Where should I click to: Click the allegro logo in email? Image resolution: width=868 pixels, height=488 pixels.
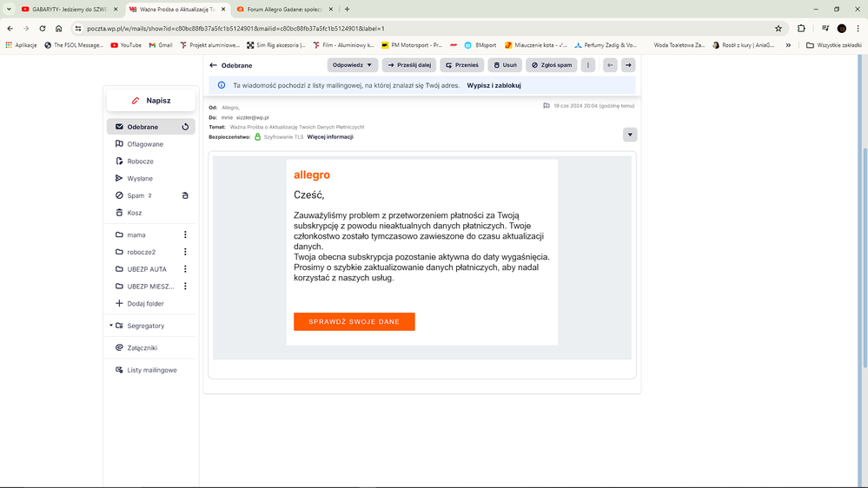click(312, 175)
